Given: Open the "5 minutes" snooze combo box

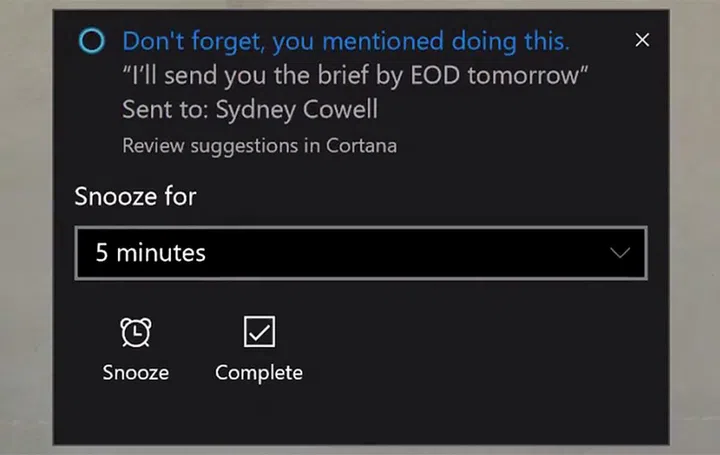Looking at the screenshot, I should click(360, 253).
